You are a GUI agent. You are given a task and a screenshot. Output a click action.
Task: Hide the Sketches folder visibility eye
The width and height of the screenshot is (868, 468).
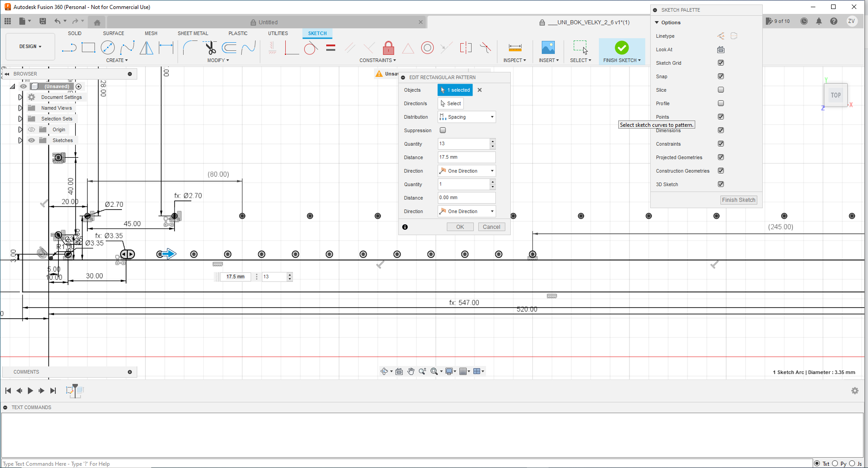tap(31, 140)
